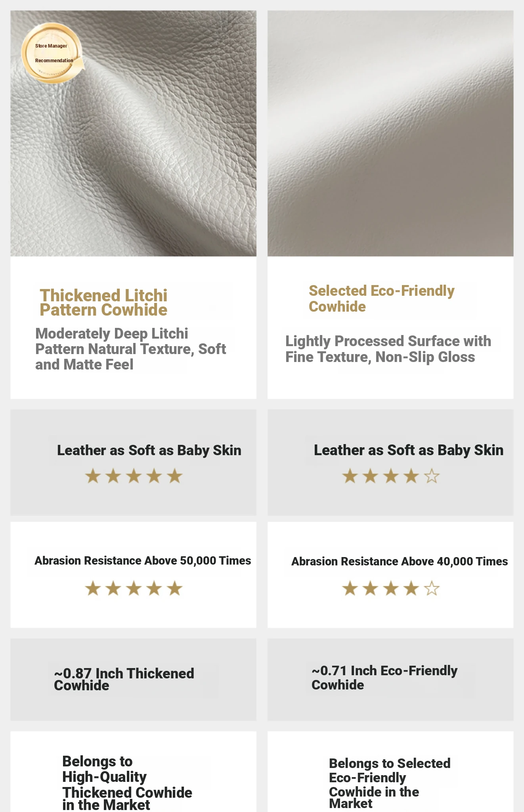Select the Lightly Processed Surface description text
This screenshot has height=812, width=524.
pyautogui.click(x=388, y=349)
